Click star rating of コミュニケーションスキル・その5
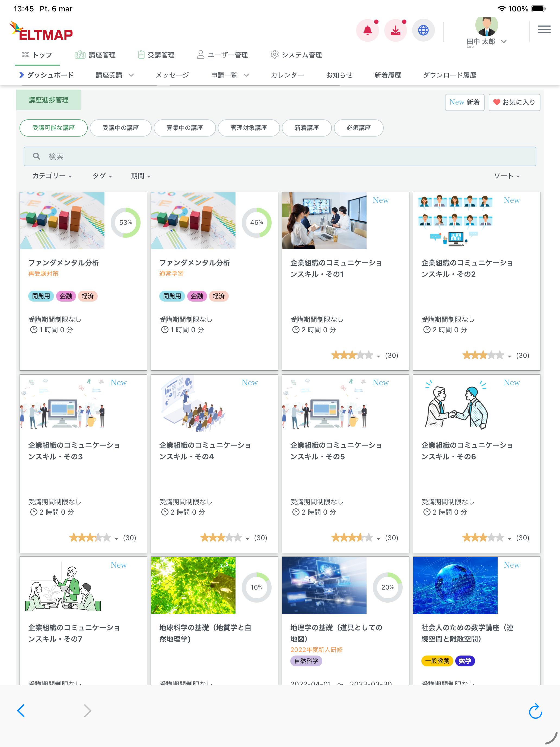 point(352,538)
